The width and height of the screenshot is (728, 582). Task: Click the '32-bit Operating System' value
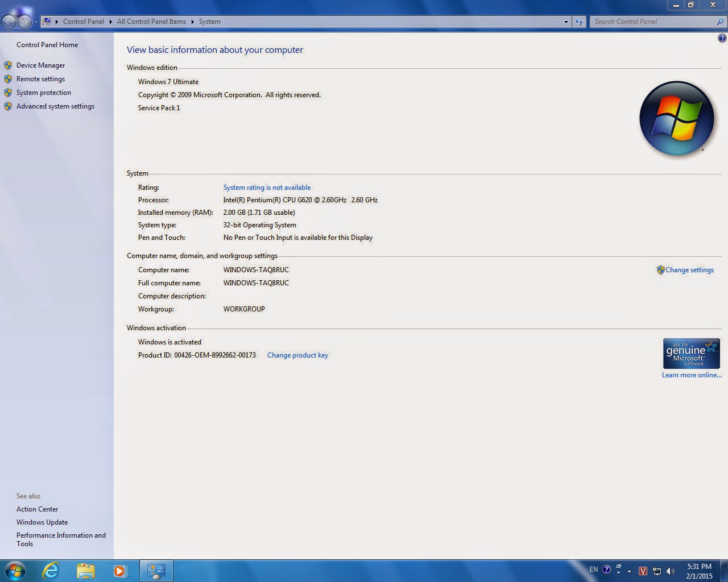click(259, 225)
